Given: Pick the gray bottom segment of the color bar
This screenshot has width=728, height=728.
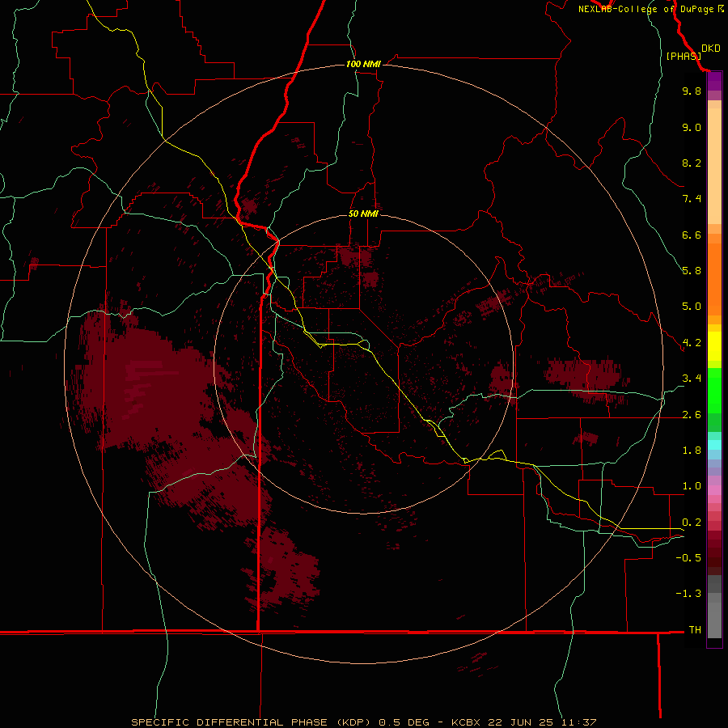Looking at the screenshot, I should pos(714,620).
